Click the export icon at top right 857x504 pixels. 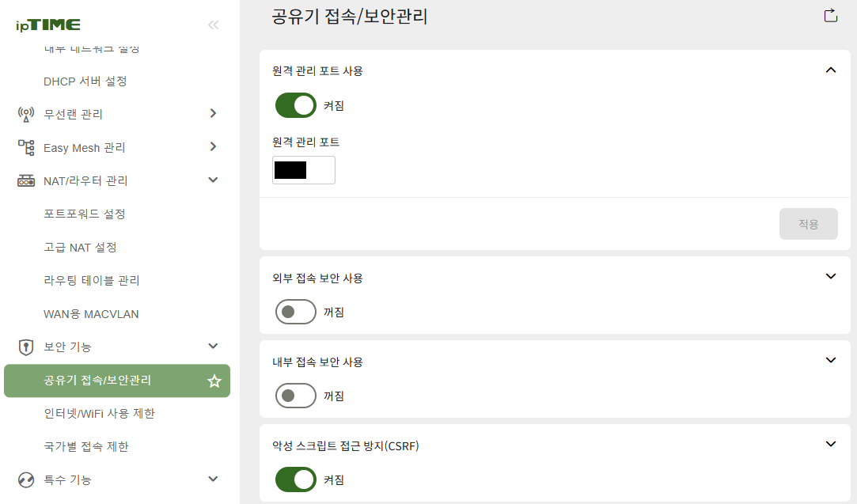click(x=829, y=14)
